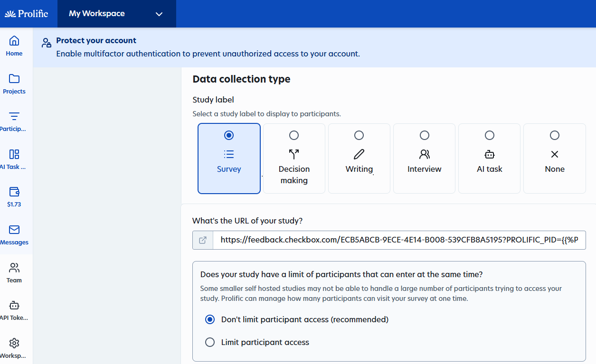The width and height of the screenshot is (596, 364).
Task: Click the account protection shield icon in banner
Action: [x=46, y=43]
